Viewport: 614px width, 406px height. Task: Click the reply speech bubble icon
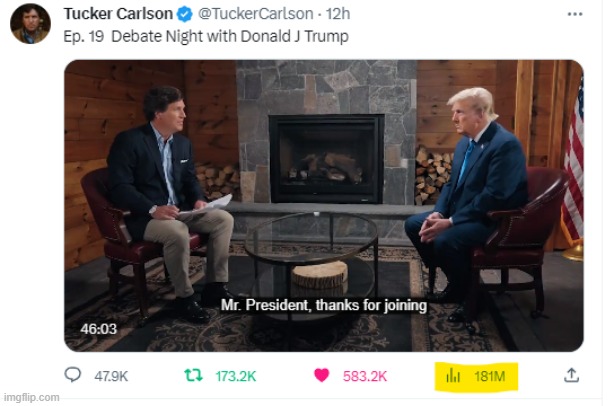coord(73,376)
